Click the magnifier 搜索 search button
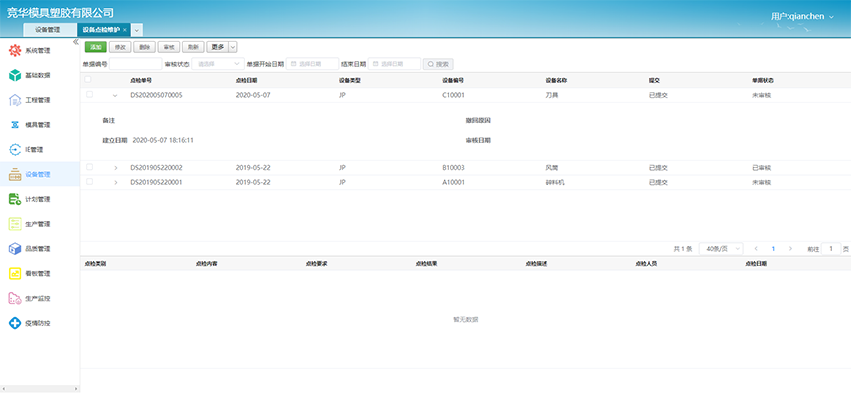Image resolution: width=851 pixels, height=393 pixels. (438, 64)
